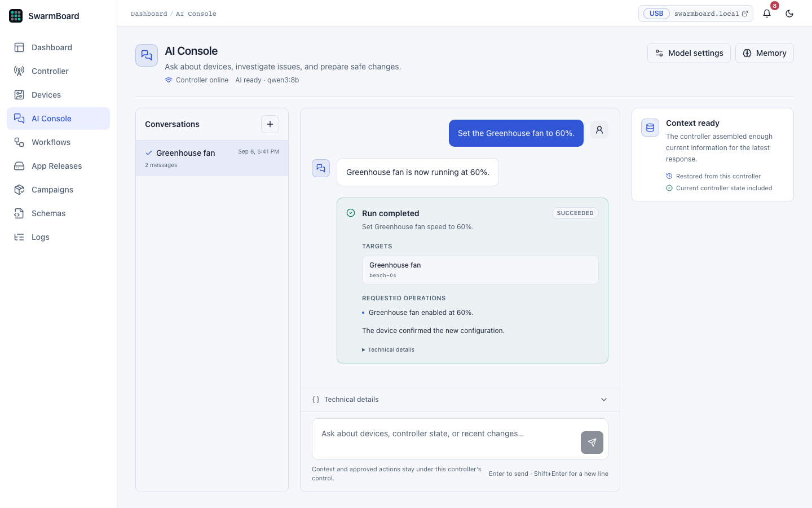Click the Controller online wifi icon
This screenshot has height=508, width=812.
click(x=168, y=80)
